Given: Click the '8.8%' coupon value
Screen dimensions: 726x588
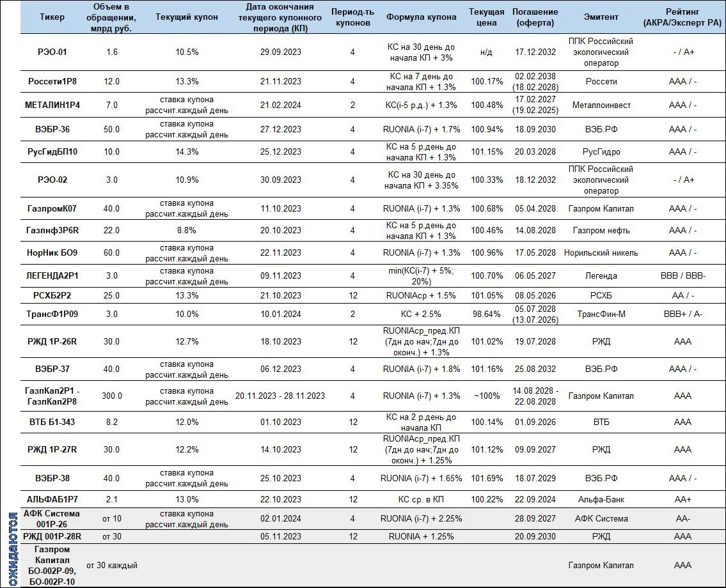Looking at the screenshot, I should pos(187,230).
